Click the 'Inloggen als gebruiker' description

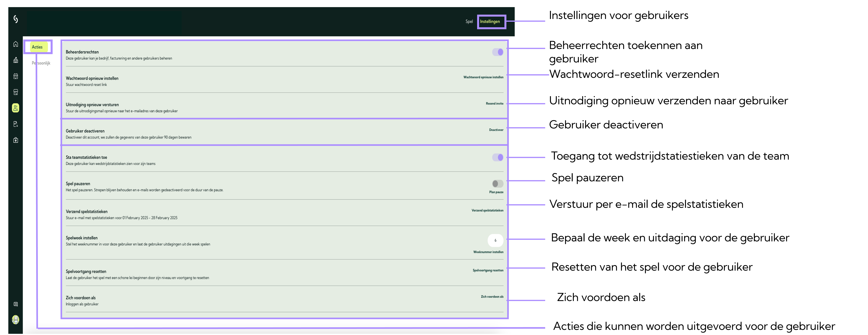(x=82, y=304)
